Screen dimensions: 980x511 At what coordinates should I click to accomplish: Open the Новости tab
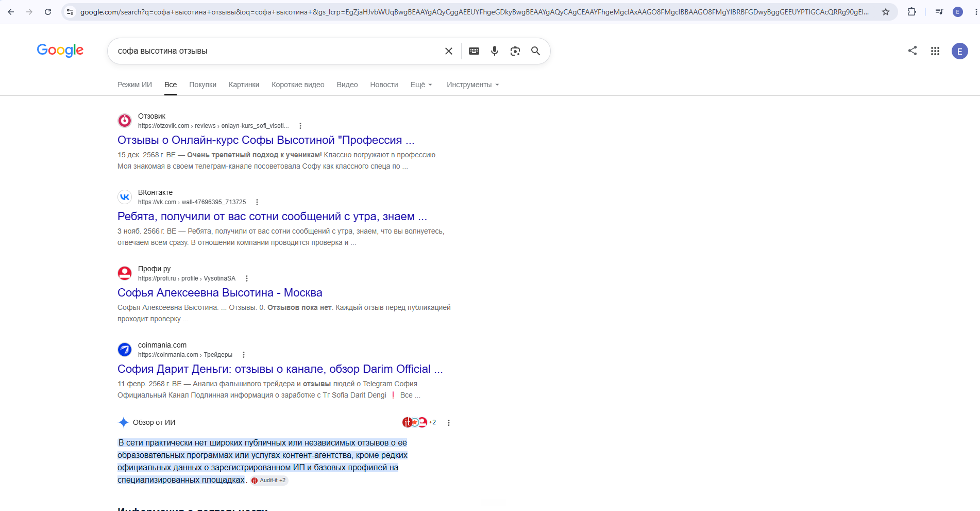(x=384, y=85)
